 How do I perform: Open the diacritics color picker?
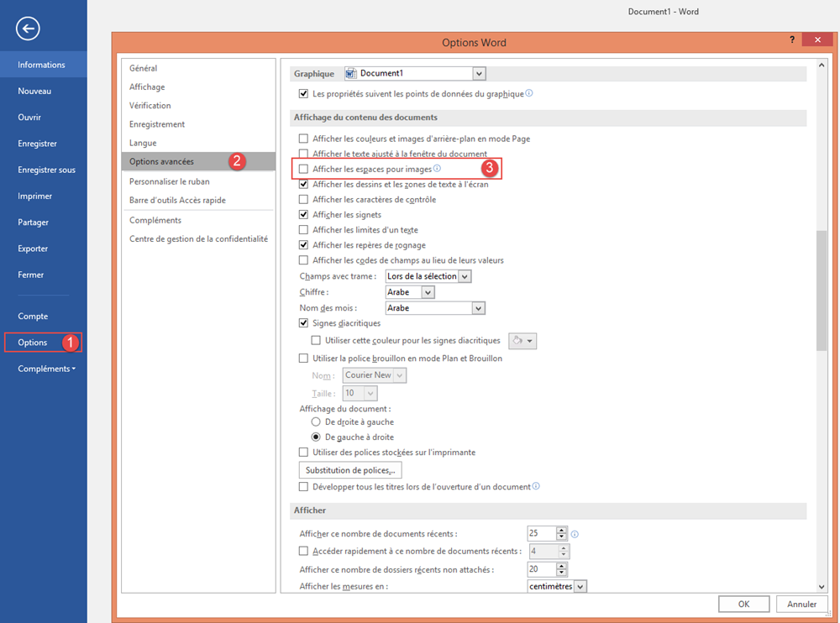pyautogui.click(x=523, y=340)
